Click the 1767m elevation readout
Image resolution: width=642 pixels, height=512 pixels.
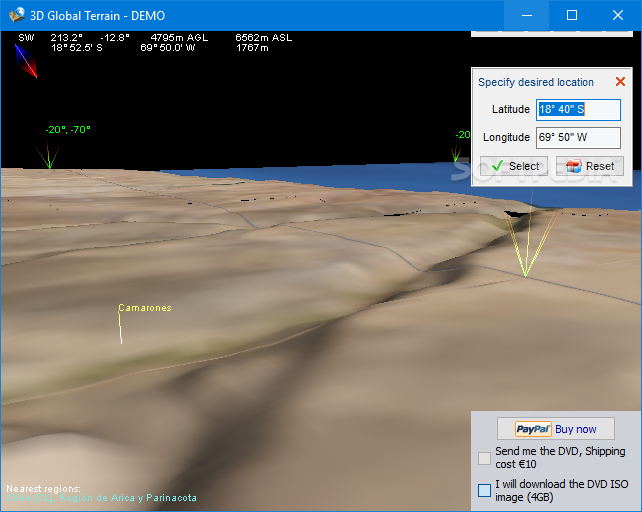252,48
